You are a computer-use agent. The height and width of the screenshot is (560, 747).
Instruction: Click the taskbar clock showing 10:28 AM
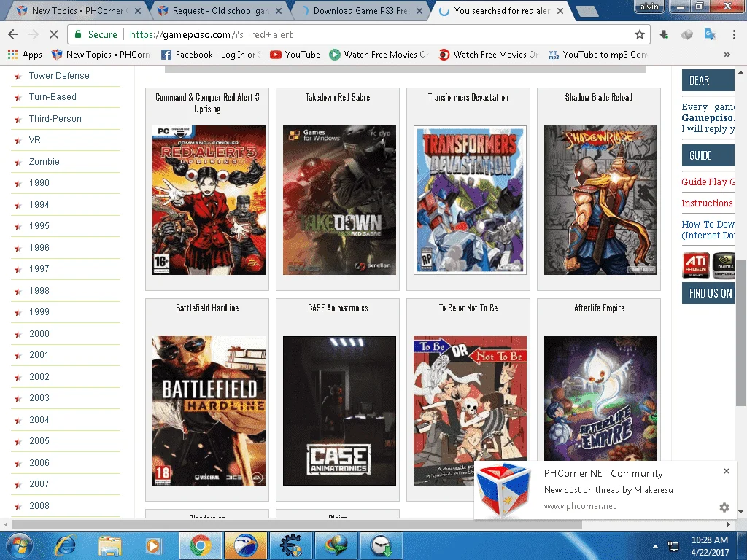click(710, 546)
